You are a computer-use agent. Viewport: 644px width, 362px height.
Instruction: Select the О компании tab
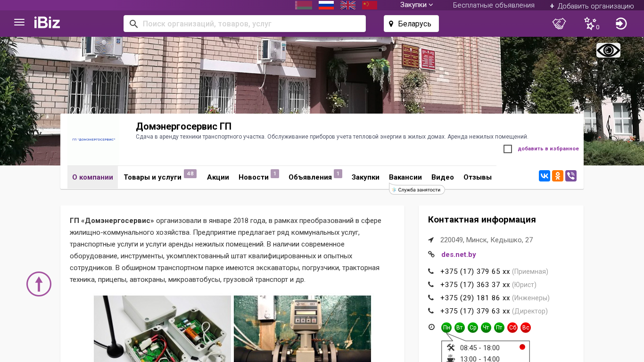pyautogui.click(x=92, y=177)
